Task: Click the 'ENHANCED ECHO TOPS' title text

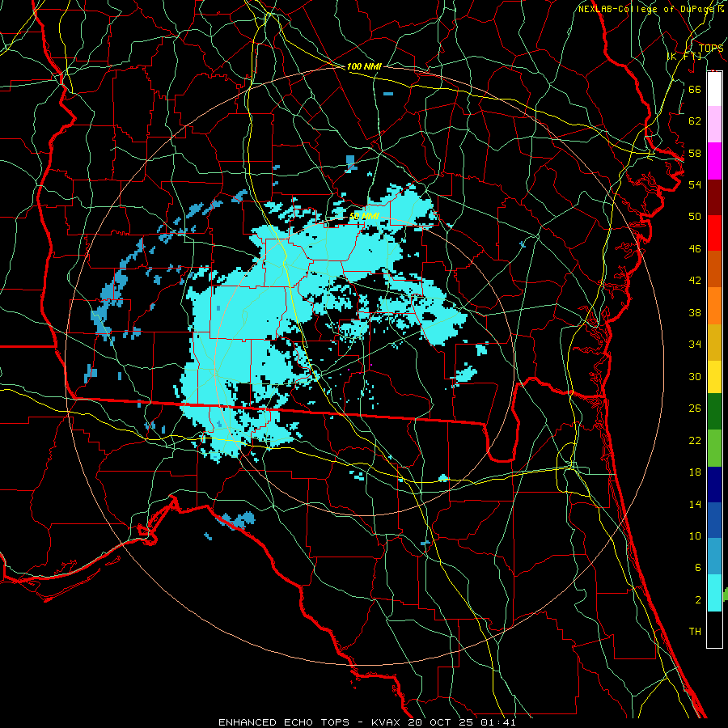Action: [284, 722]
